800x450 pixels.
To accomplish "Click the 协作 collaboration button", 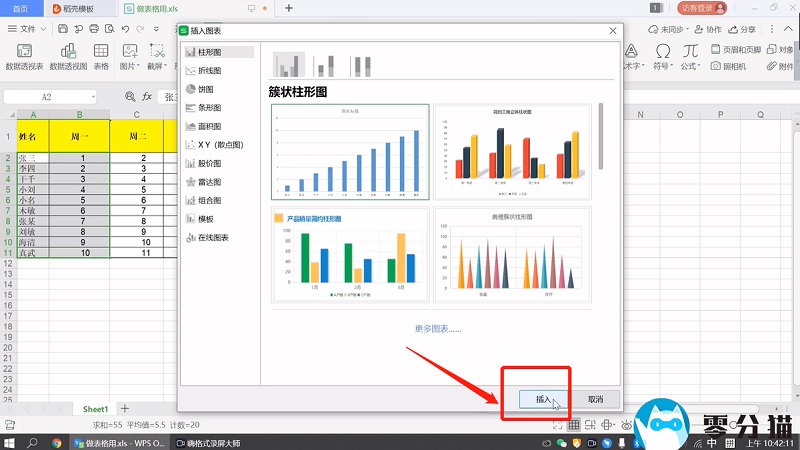I will click(708, 30).
